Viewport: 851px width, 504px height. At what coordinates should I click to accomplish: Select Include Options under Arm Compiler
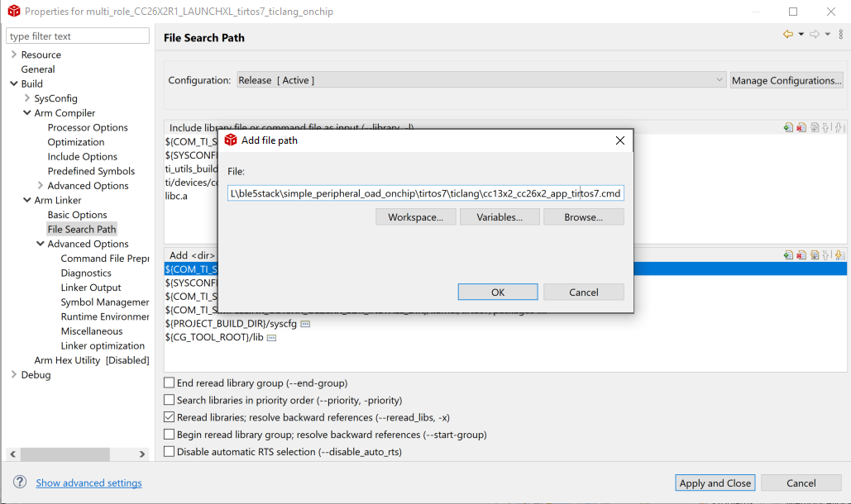point(82,156)
